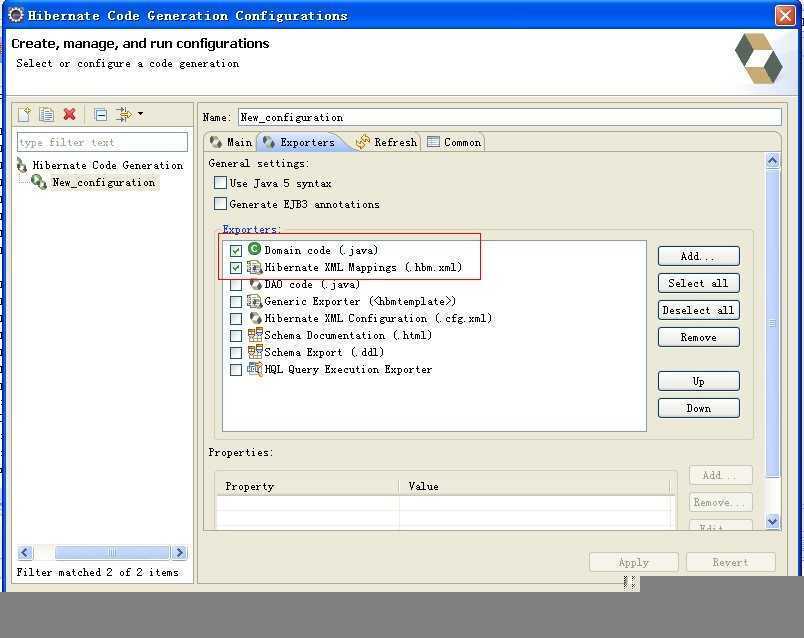Check DAO code (.java) exporter

(236, 285)
